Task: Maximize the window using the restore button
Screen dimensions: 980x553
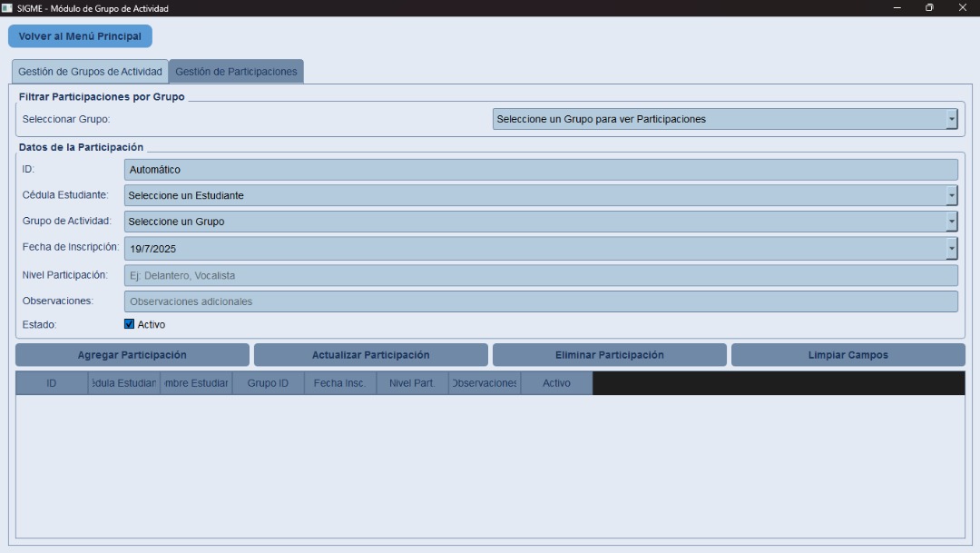Action: tap(929, 8)
